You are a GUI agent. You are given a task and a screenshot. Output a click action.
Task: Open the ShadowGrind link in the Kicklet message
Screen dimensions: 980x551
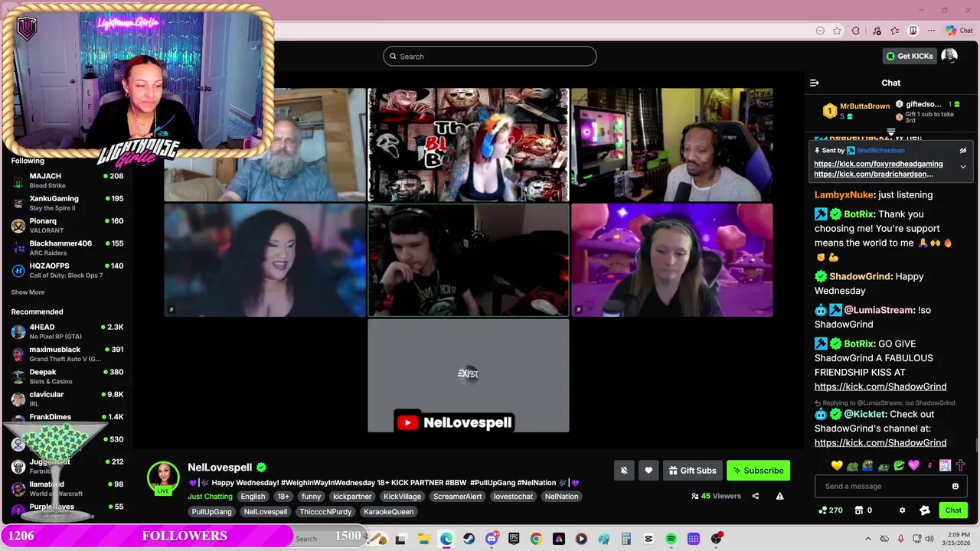(x=880, y=442)
